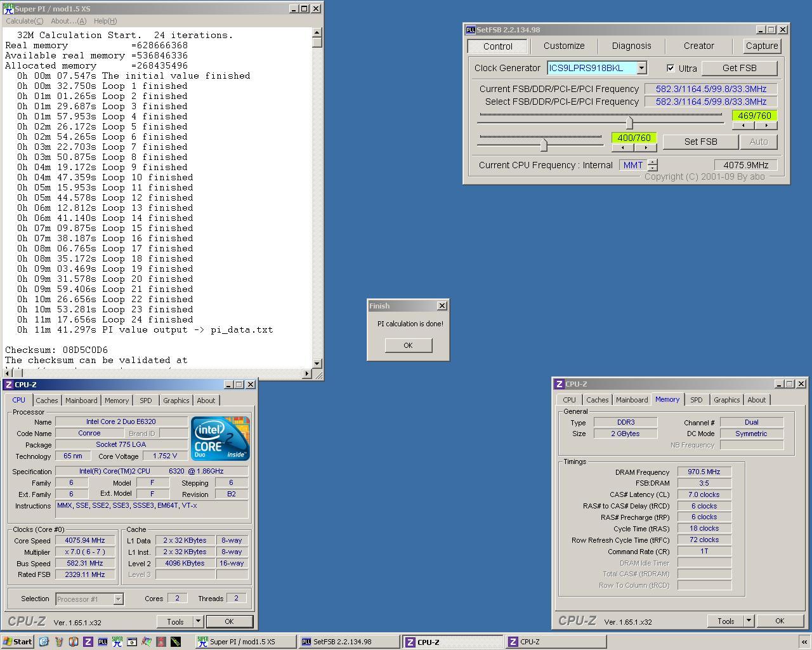The width and height of the screenshot is (812, 650).
Task: Activate the second CPU-Z taskbar button
Action: coord(555,642)
